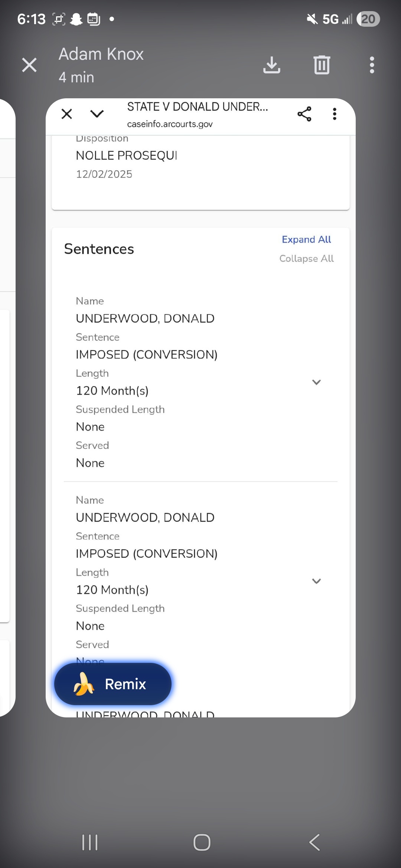Click Expand All link
The width and height of the screenshot is (401, 868).
point(306,240)
